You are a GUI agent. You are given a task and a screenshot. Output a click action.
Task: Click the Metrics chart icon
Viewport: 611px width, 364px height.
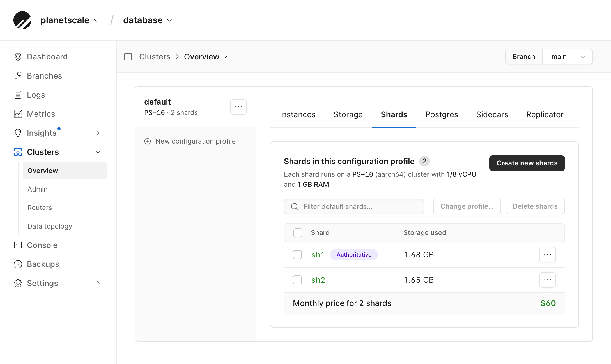18,114
